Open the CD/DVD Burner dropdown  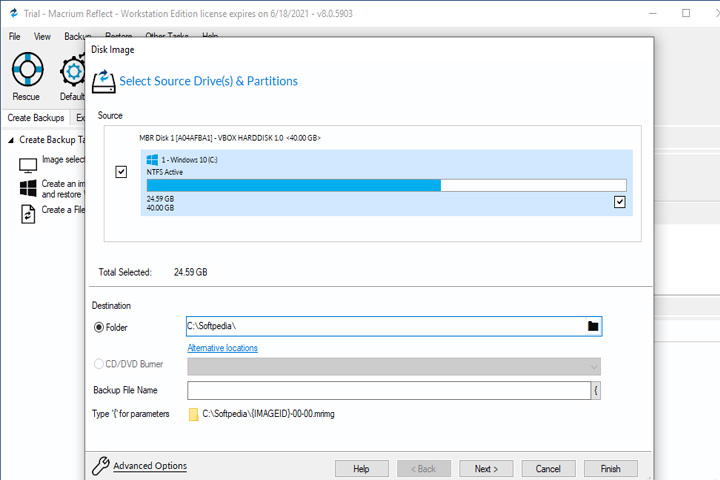tap(394, 367)
